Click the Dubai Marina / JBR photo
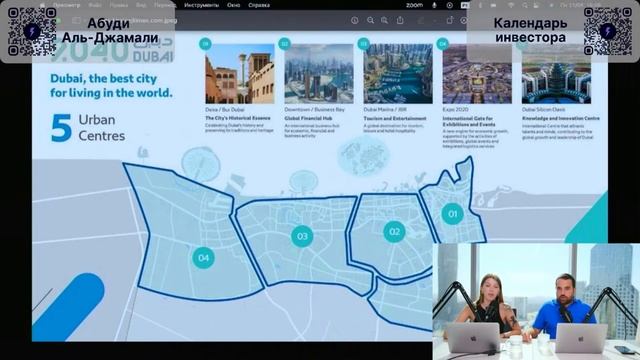 (x=398, y=73)
